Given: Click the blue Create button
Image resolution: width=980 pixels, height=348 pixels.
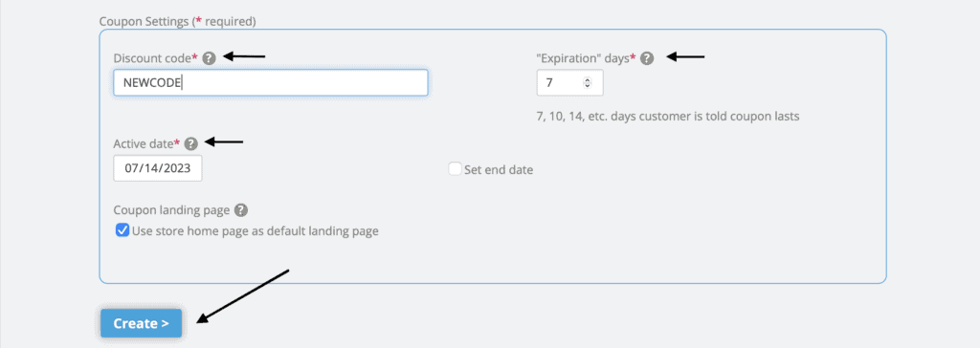Looking at the screenshot, I should point(142,324).
